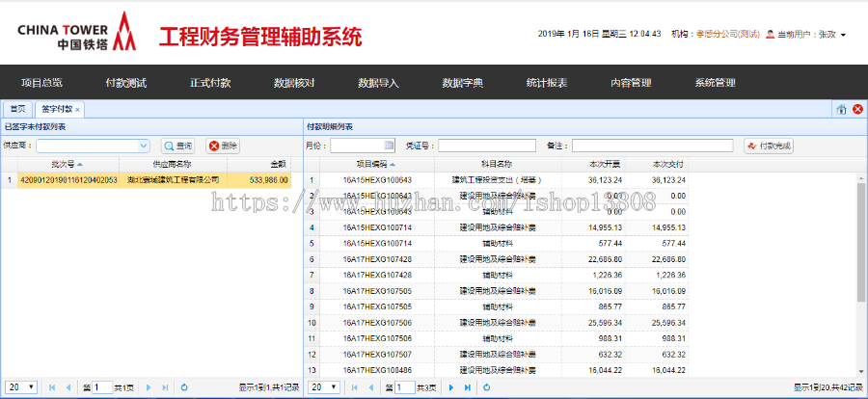The height and width of the screenshot is (399, 868).
Task: Select row 12 project 16A17HEXG107507
Action: click(377, 355)
